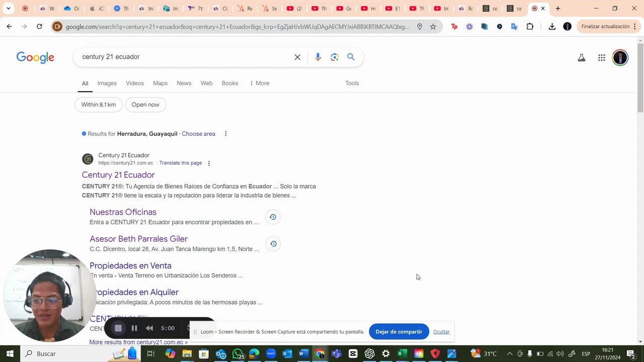Toggle the Open now filter chip
Screen dimensions: 644x362
pyautogui.click(x=145, y=105)
